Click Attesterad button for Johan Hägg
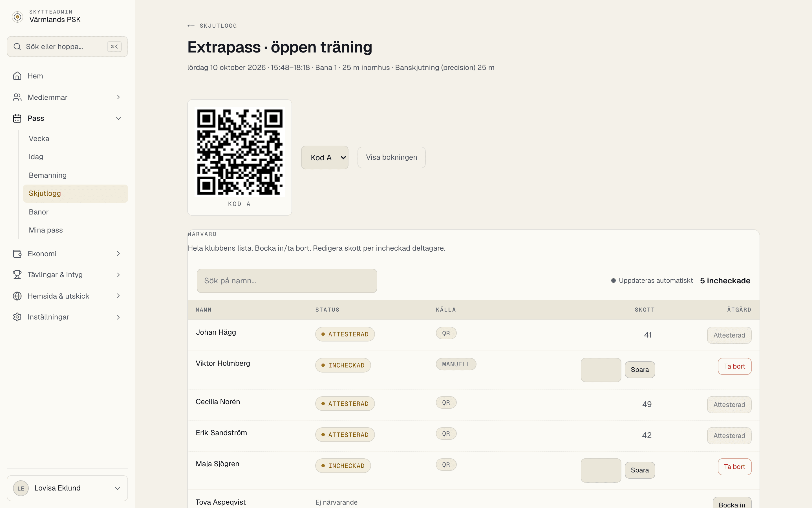The height and width of the screenshot is (508, 812). [x=729, y=335]
